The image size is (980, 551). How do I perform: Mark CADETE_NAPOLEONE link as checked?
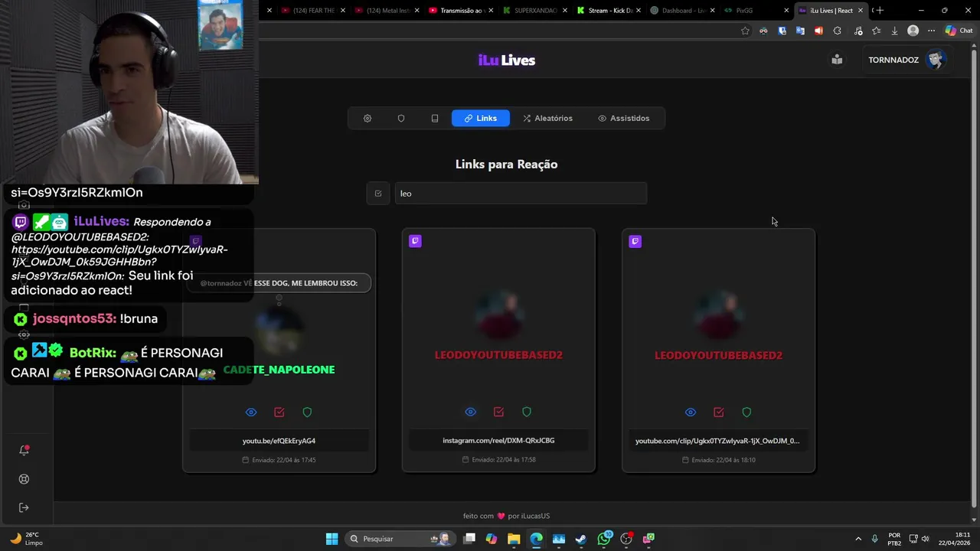[279, 412]
